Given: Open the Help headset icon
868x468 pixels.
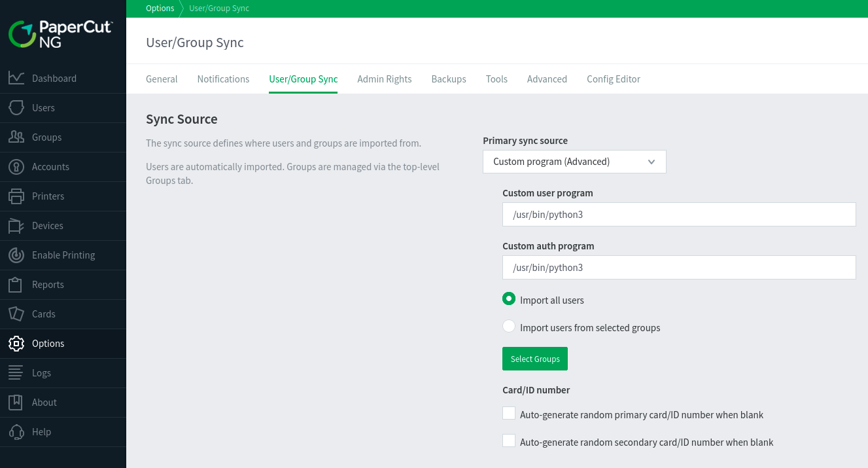Looking at the screenshot, I should pyautogui.click(x=16, y=432).
